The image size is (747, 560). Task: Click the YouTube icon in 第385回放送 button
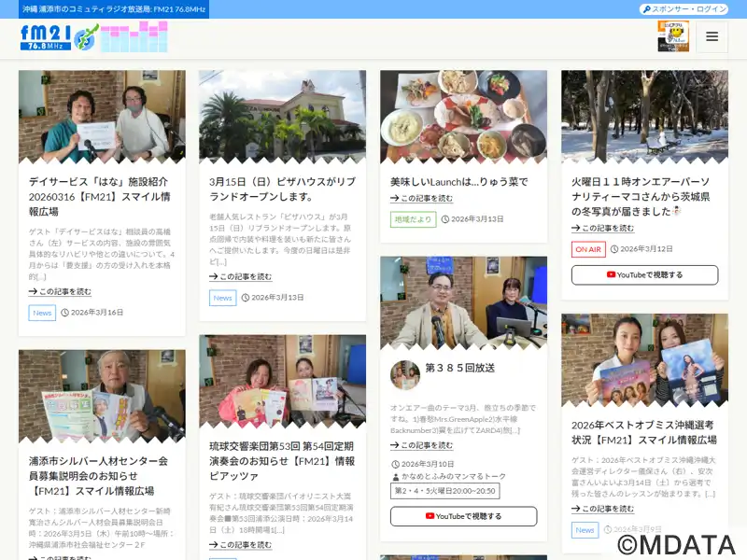(x=430, y=516)
